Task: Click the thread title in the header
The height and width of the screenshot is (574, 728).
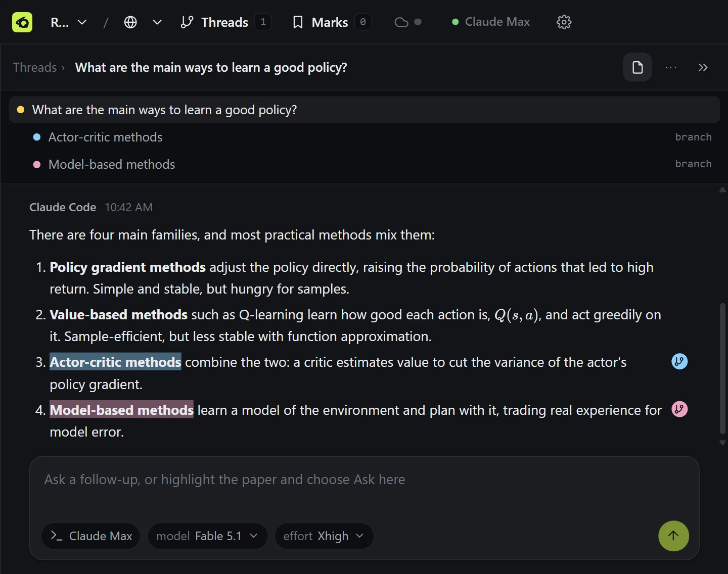Action: (x=211, y=67)
